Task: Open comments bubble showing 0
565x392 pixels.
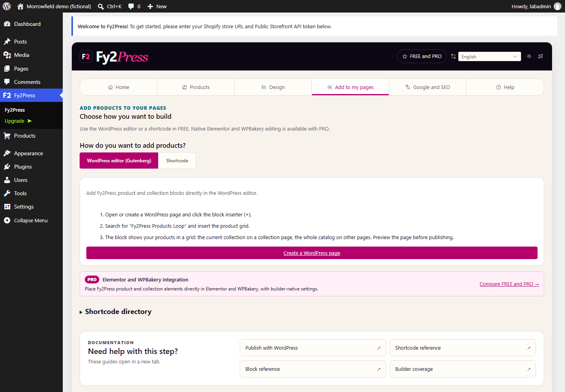Action: [x=134, y=6]
